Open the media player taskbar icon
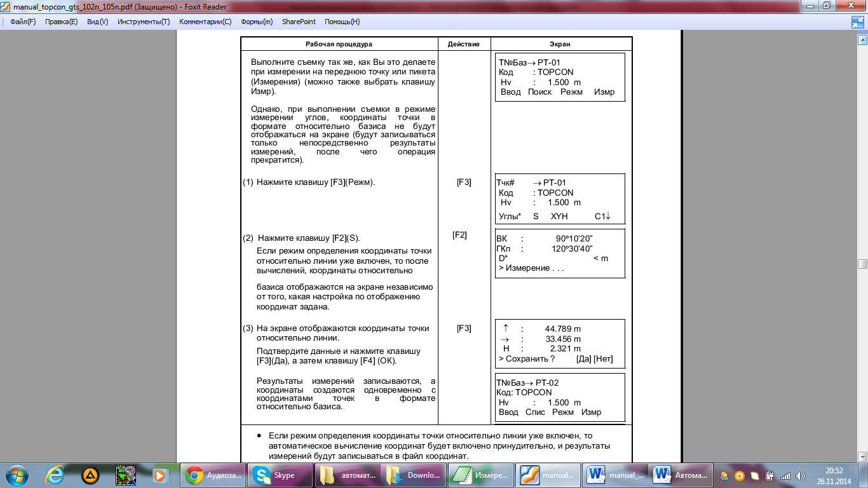This screenshot has width=868, height=488. [159, 475]
